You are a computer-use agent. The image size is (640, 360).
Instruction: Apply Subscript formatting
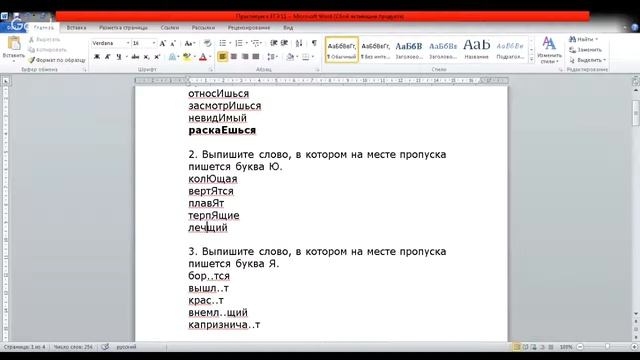(x=147, y=57)
